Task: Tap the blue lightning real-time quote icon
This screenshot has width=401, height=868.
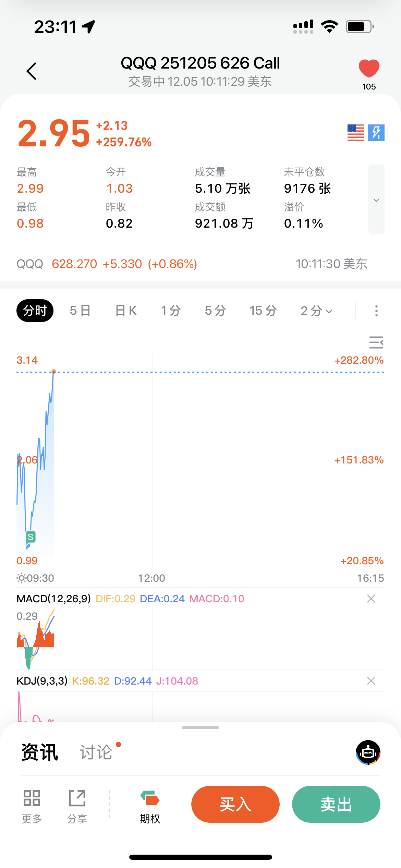Action: point(376,133)
